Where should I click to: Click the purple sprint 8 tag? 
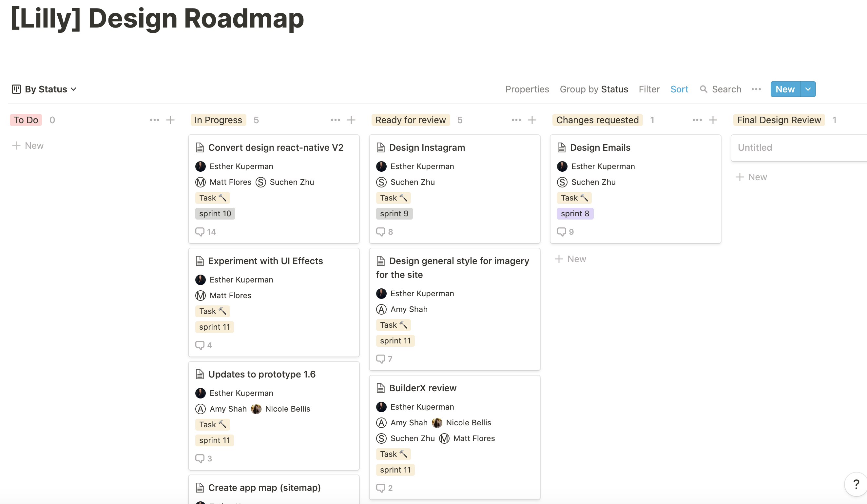pyautogui.click(x=575, y=214)
